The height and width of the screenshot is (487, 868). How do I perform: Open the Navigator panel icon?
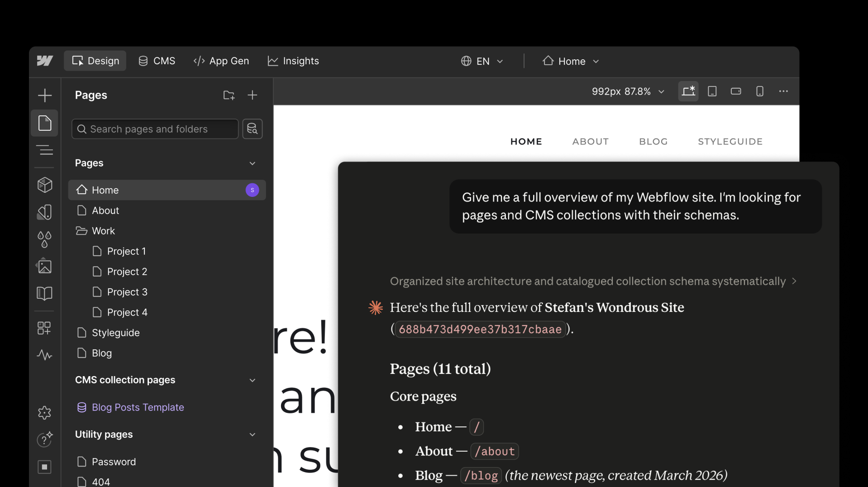click(44, 150)
